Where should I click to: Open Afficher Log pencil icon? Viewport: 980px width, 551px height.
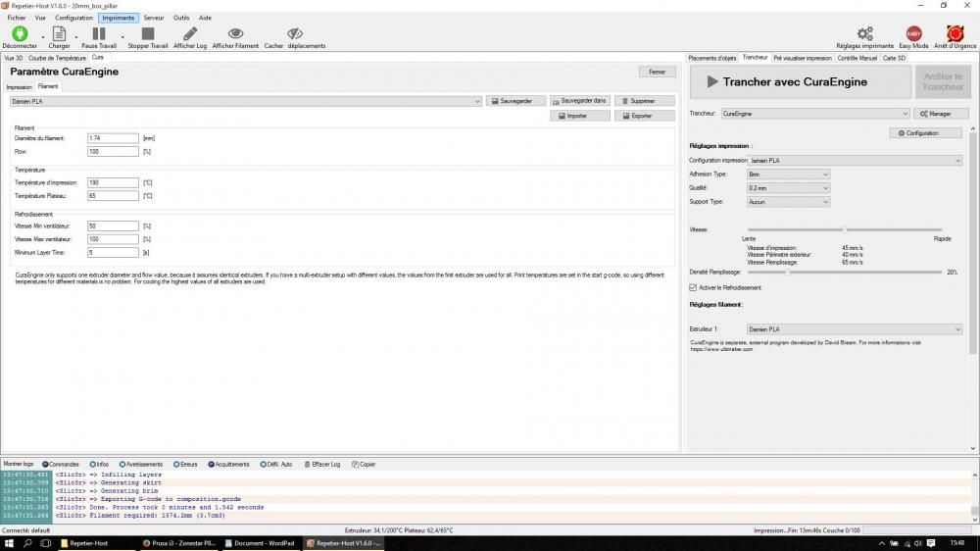(x=190, y=33)
